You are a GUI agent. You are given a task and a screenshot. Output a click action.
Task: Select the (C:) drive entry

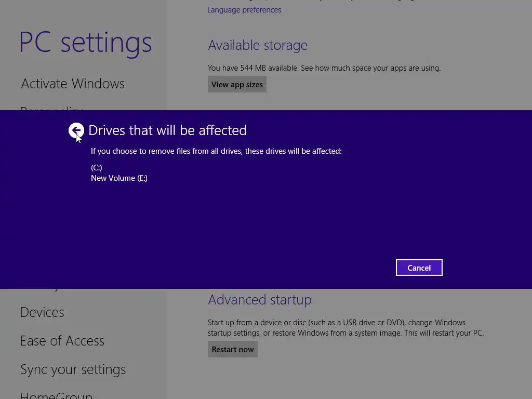point(96,168)
